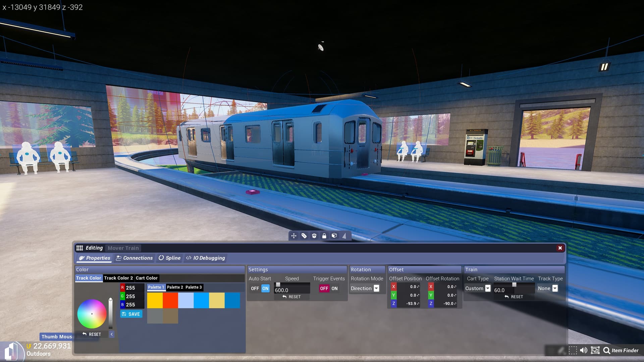Pick a hue on the color wheel
The width and height of the screenshot is (644, 362).
click(x=92, y=314)
